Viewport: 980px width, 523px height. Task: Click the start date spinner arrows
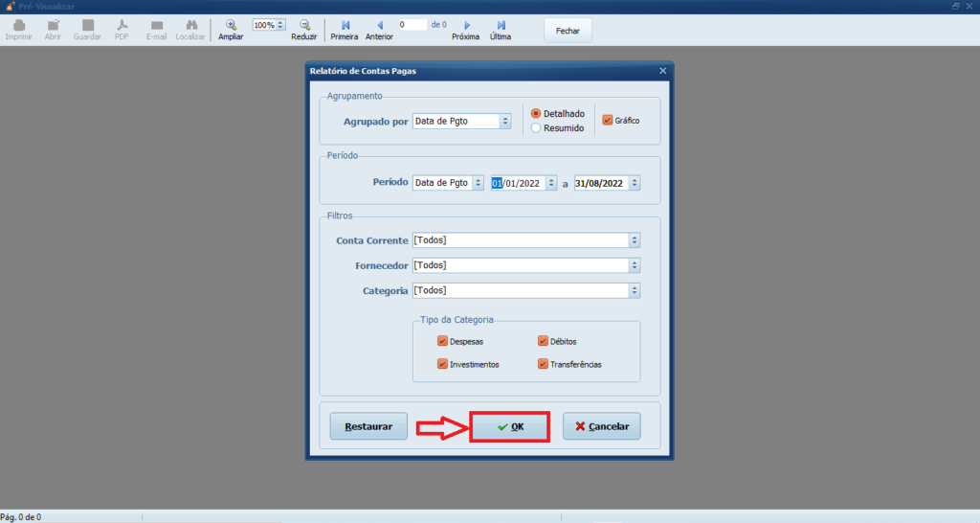(551, 183)
